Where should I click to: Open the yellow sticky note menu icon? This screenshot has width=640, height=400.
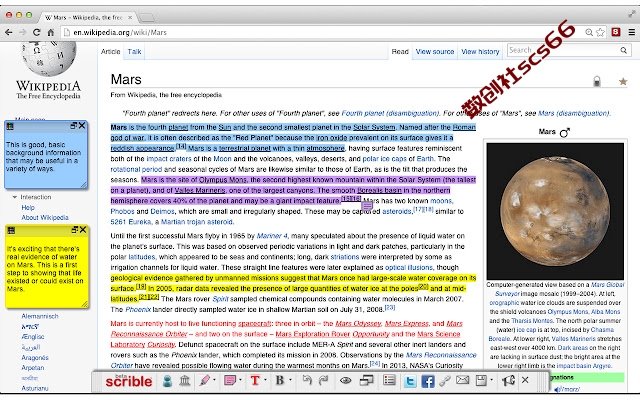(11, 231)
